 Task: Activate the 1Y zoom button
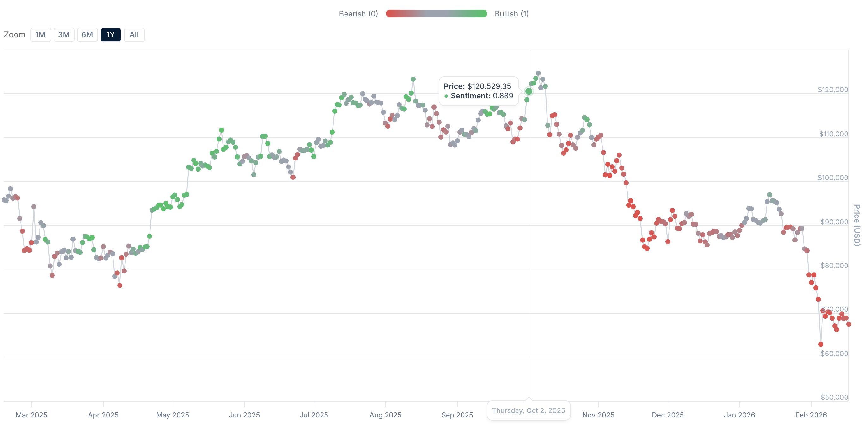111,34
